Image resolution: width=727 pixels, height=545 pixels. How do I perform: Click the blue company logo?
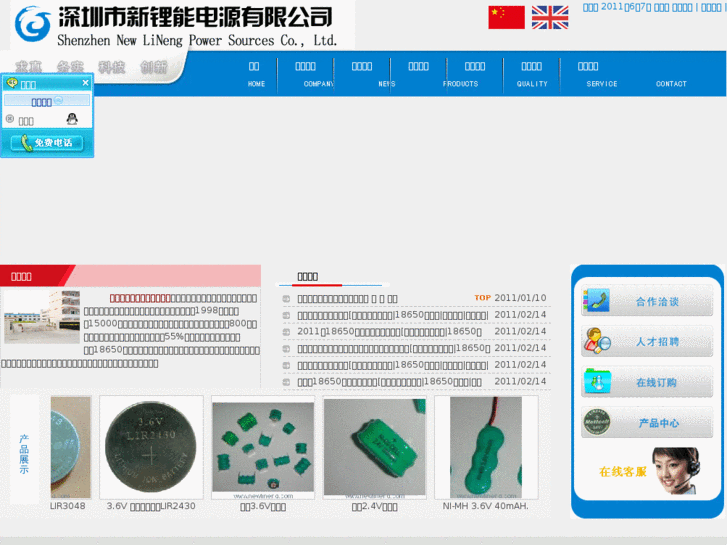(x=32, y=24)
